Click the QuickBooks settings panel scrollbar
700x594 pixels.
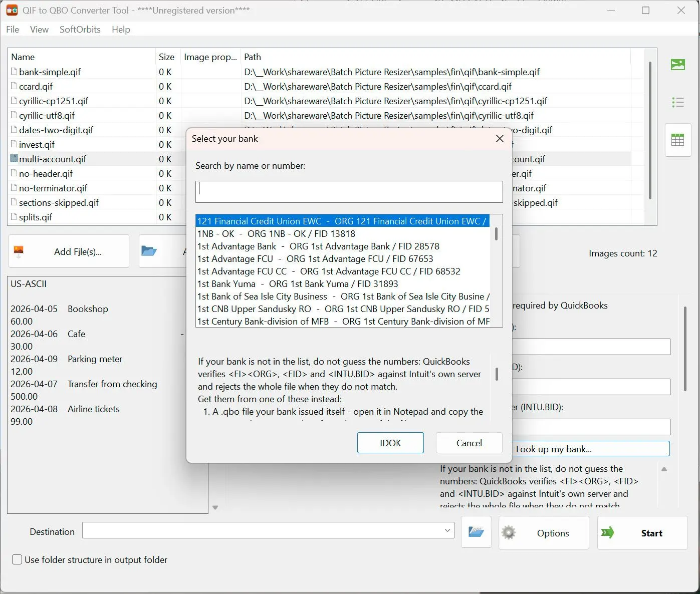[685, 349]
